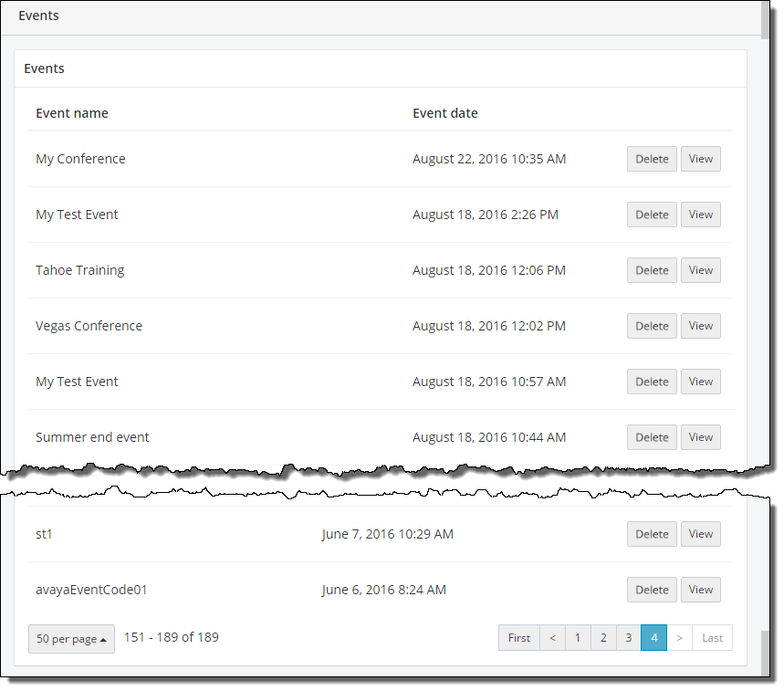The height and width of the screenshot is (691, 784).
Task: Jump to page 2
Action: pos(603,638)
